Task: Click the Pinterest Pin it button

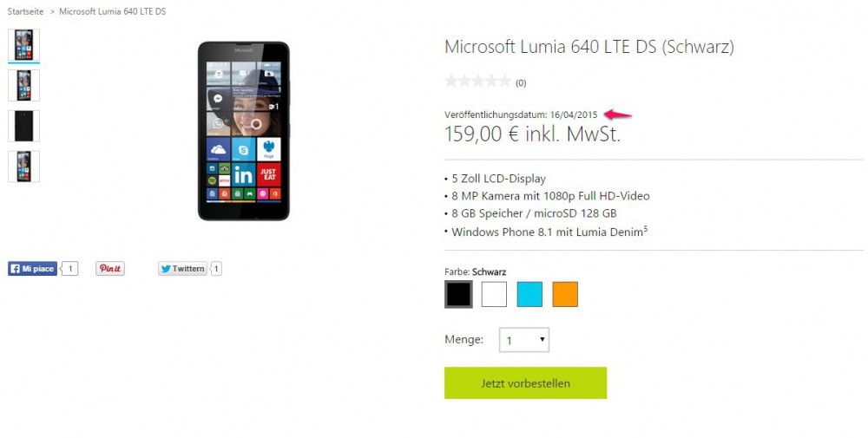Action: click(x=110, y=269)
